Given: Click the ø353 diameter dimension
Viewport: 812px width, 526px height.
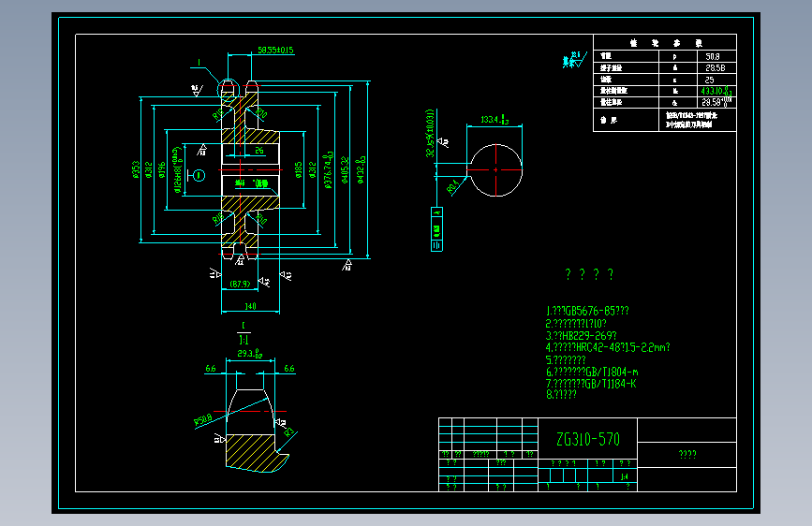Looking at the screenshot, I should (x=136, y=169).
